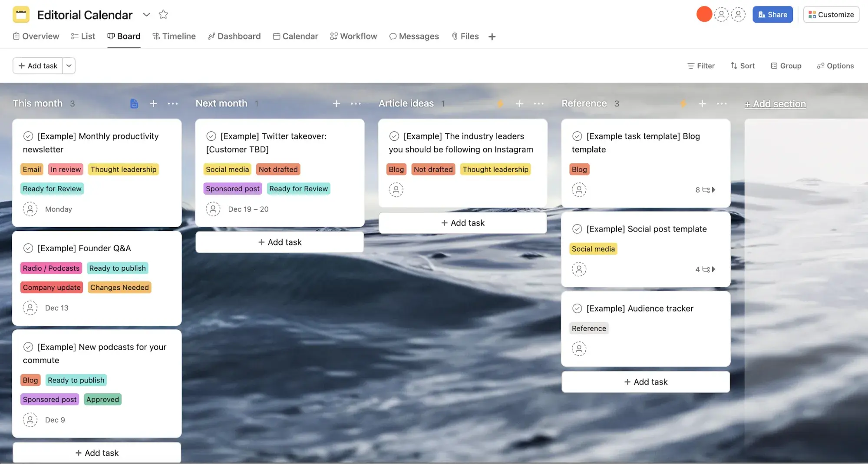Switch to the List tab
Screen dimensions: 868x464
pos(83,36)
